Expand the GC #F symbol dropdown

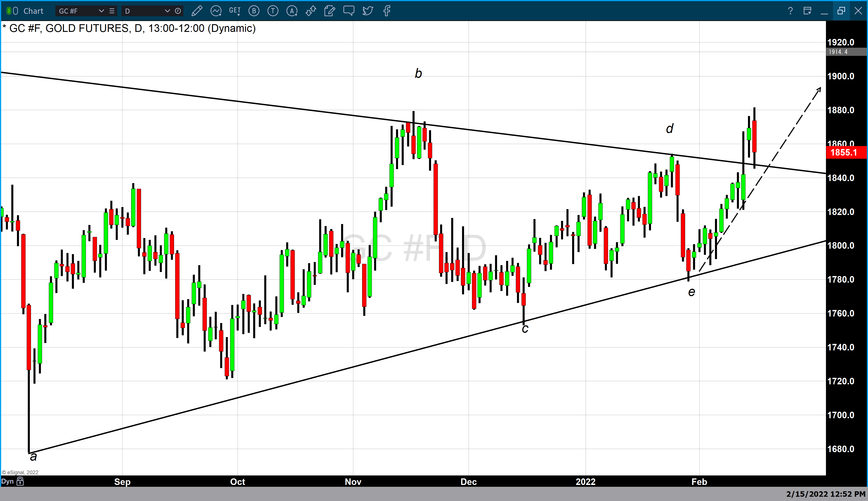click(101, 11)
